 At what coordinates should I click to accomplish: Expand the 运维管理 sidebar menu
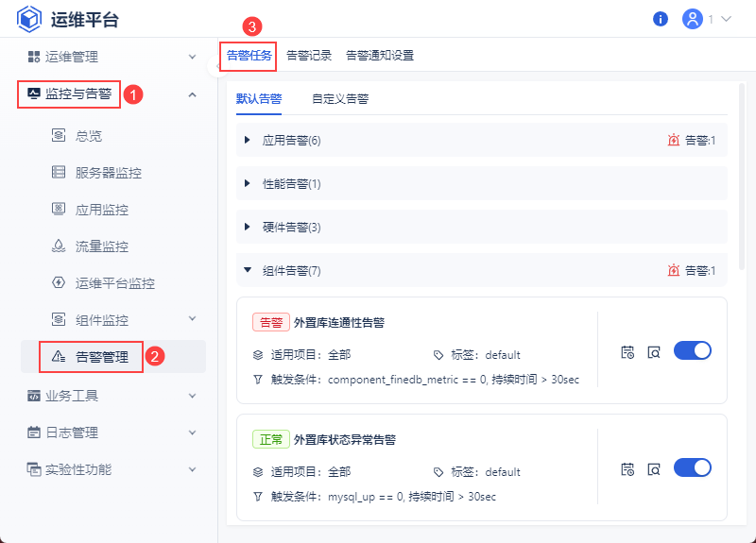click(112, 57)
